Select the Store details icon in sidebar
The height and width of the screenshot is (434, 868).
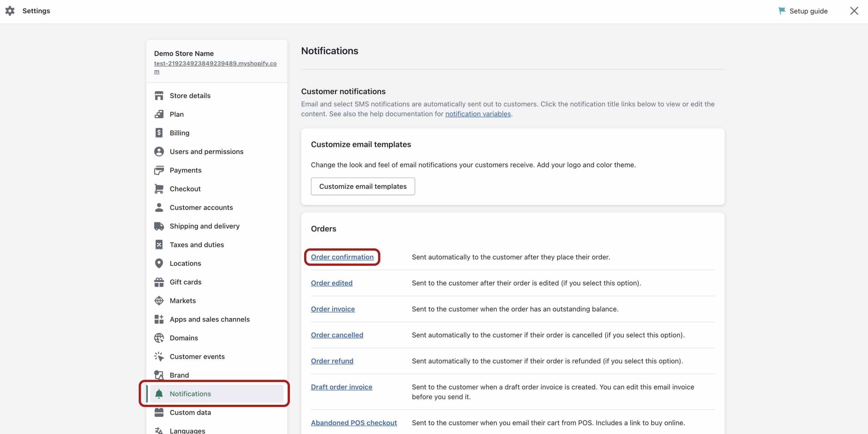pyautogui.click(x=159, y=95)
